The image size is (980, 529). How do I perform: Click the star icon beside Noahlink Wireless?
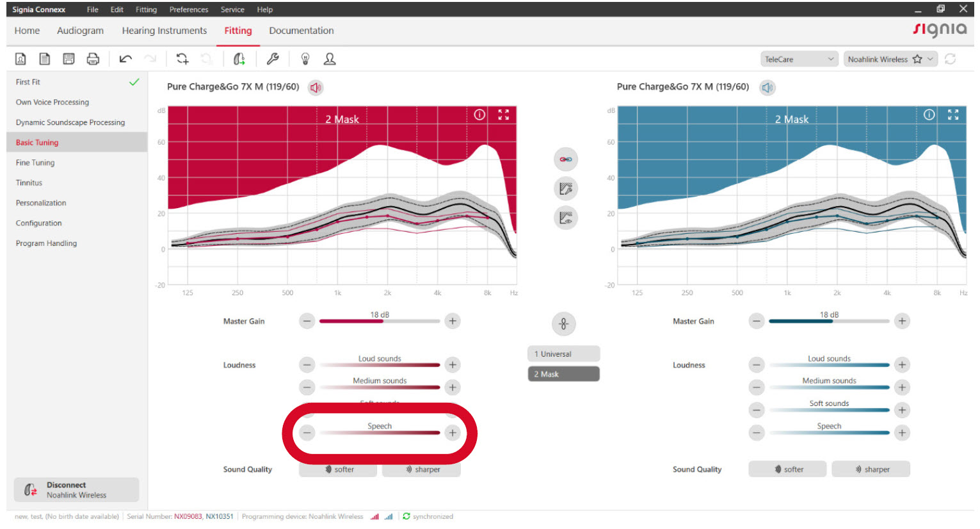click(917, 59)
